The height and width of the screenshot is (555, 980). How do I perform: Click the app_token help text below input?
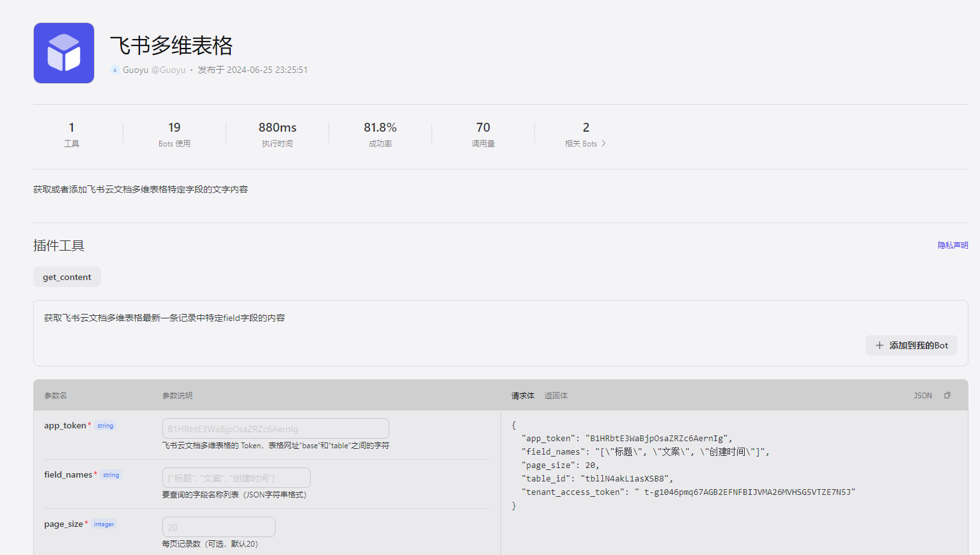pyautogui.click(x=276, y=446)
